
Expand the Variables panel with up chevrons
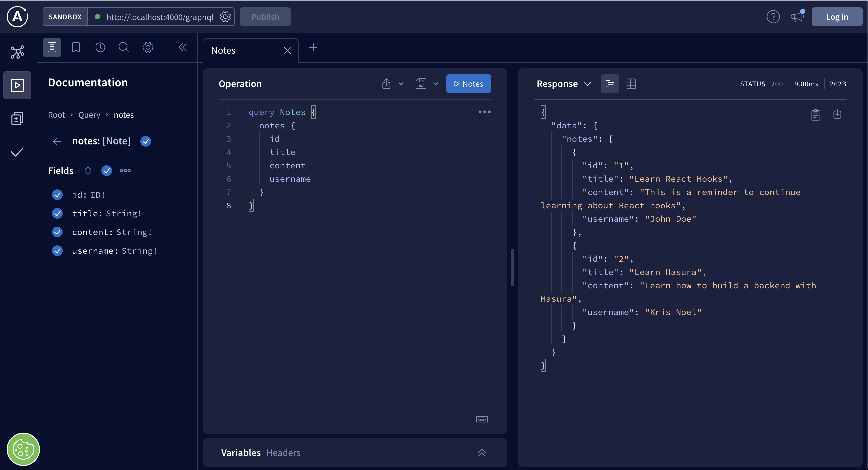coord(482,452)
